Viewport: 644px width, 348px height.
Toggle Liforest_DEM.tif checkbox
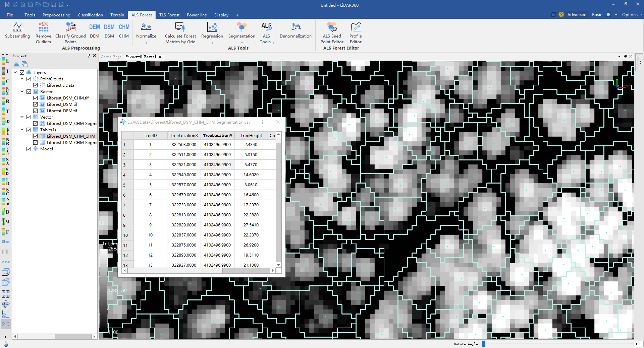(x=36, y=111)
